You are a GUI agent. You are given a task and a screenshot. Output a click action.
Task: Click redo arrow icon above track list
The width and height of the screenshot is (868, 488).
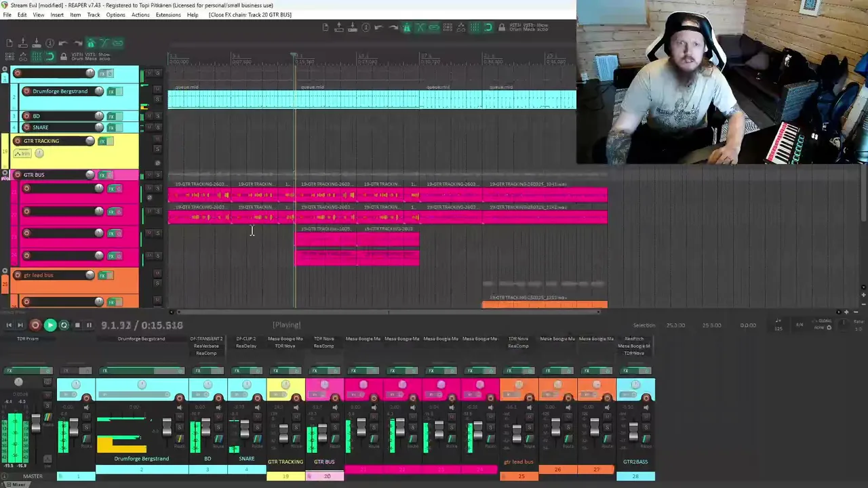coord(77,43)
